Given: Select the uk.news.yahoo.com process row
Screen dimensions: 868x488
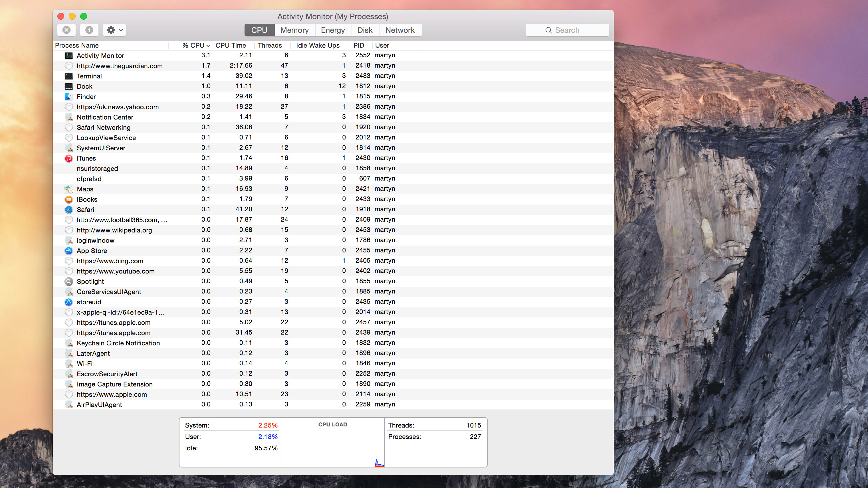Looking at the screenshot, I should point(333,107).
